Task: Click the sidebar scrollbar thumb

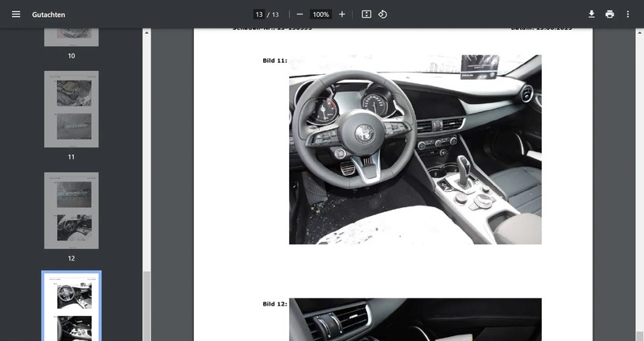Action: click(x=147, y=306)
